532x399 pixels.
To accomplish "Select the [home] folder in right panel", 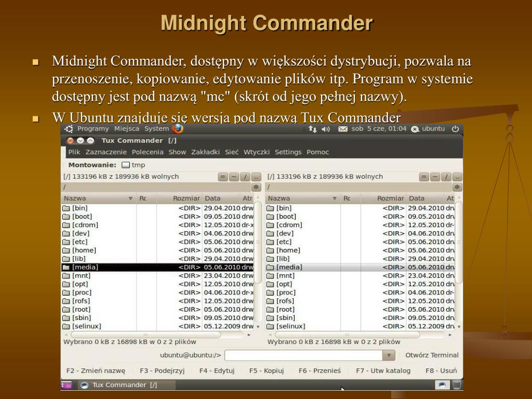I will click(360, 250).
